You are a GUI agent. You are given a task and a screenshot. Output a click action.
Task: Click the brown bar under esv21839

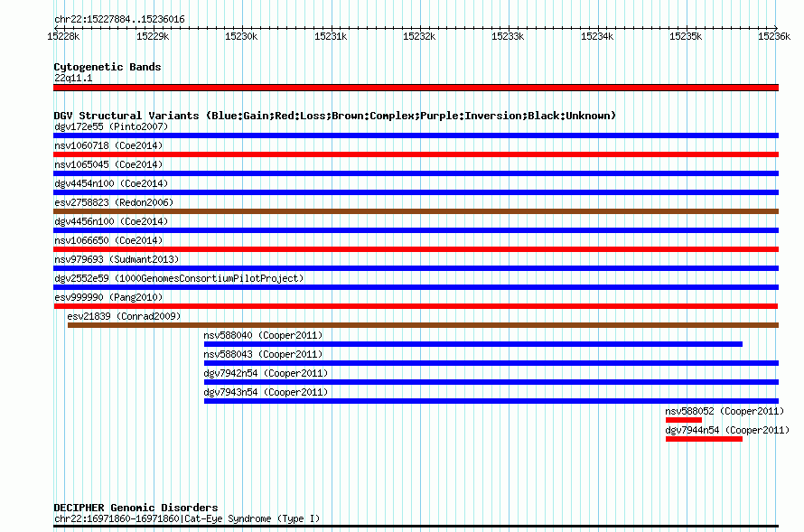point(423,325)
